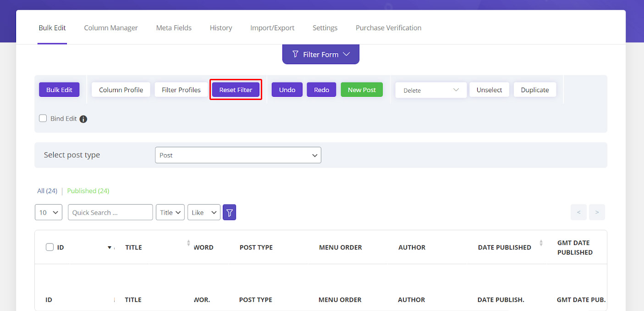Click the funnel icon inside Filter Form button
644x311 pixels.
tap(296, 54)
